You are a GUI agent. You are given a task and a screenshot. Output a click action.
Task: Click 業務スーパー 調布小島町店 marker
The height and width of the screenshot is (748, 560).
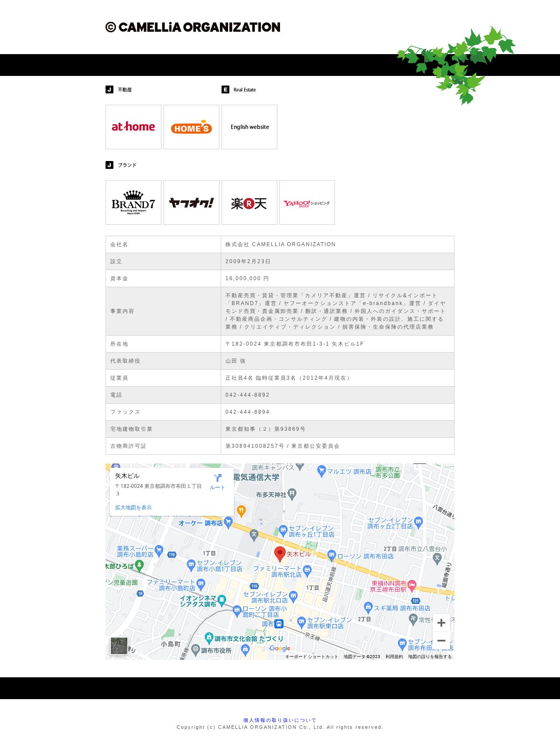point(159,551)
